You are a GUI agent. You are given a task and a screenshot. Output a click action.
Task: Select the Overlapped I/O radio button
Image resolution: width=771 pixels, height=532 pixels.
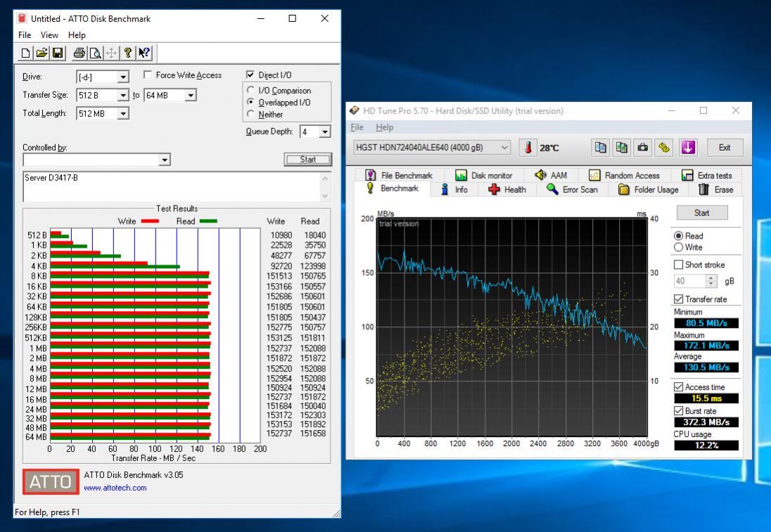tap(250, 102)
